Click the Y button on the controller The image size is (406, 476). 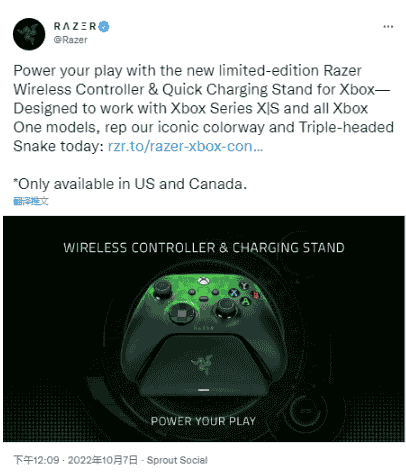[x=244, y=285]
